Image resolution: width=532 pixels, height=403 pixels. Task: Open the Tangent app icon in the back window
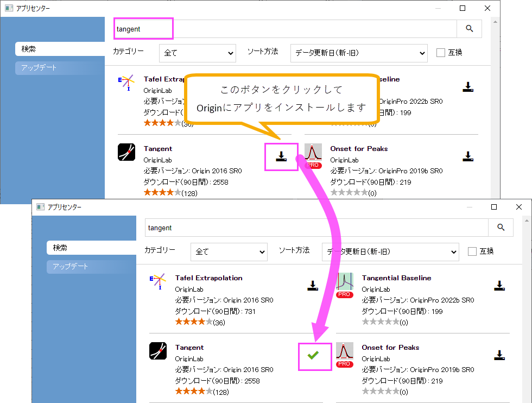coord(126,152)
